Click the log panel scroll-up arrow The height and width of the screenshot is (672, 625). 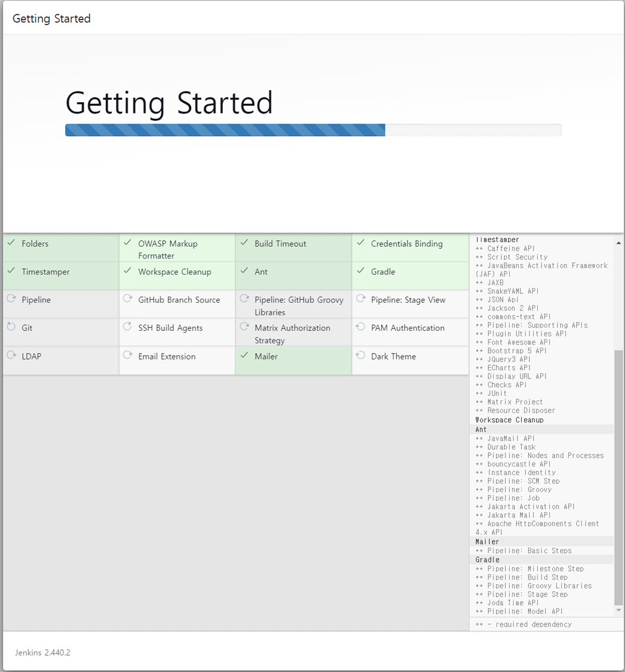[618, 243]
